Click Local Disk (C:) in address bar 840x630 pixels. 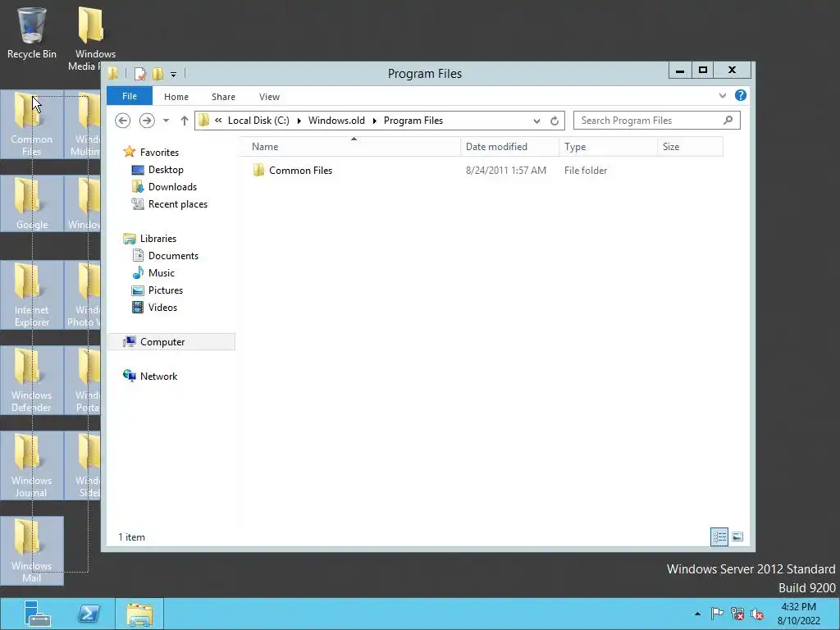coord(258,121)
